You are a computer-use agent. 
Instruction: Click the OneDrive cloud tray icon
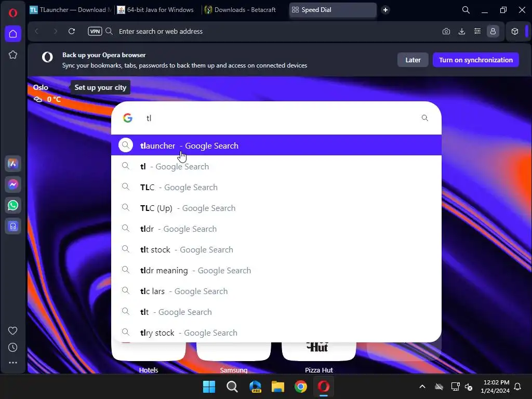439,387
